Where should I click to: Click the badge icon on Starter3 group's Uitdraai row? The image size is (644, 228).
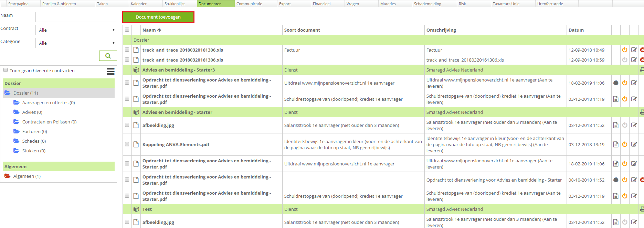click(x=616, y=83)
